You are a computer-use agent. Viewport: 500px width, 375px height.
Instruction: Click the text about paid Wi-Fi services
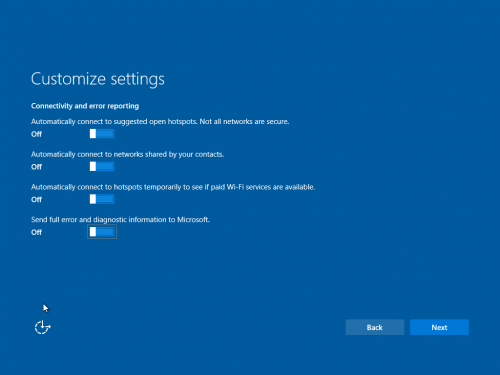pyautogui.click(x=173, y=187)
